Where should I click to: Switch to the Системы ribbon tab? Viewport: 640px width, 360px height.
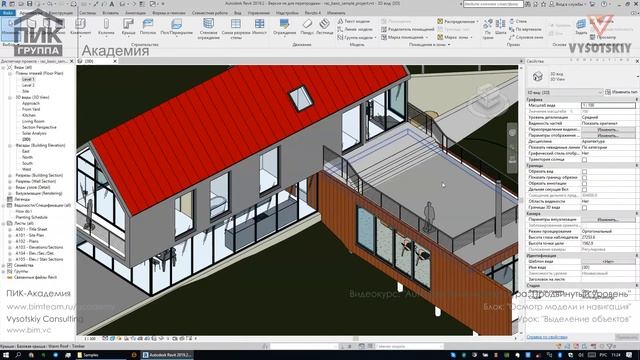[x=88, y=13]
